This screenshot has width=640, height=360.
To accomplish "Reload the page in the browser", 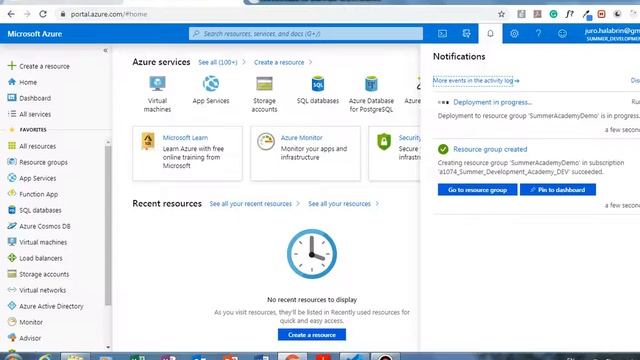I will point(43,14).
